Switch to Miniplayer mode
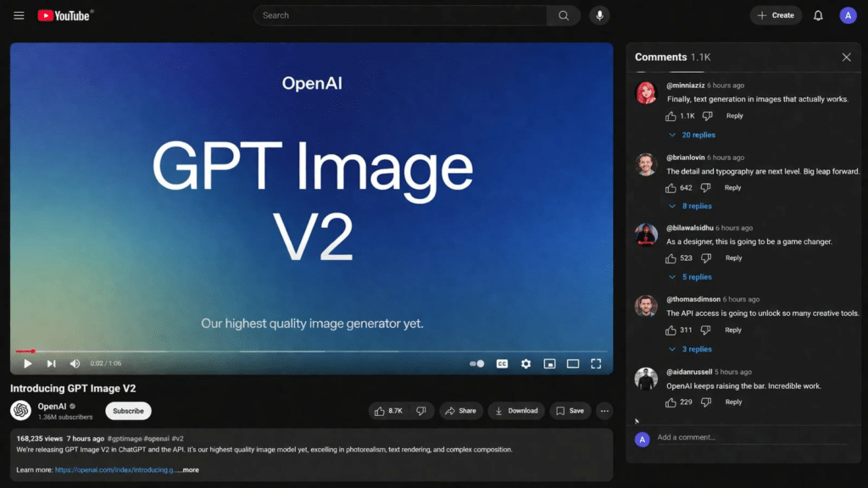 (551, 363)
